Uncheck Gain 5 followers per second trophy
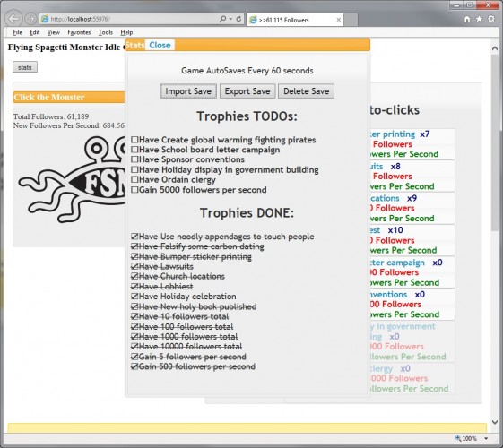 click(x=134, y=357)
